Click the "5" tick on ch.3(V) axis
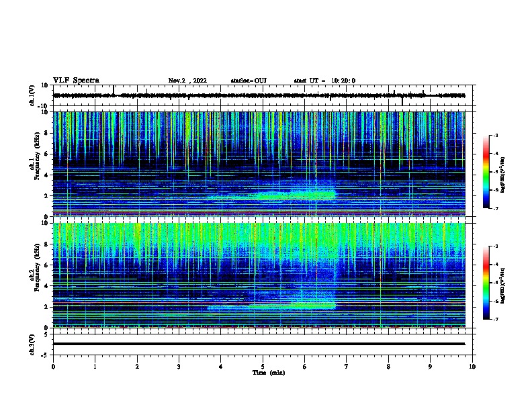This screenshot has height=411, width=532. (x=46, y=334)
